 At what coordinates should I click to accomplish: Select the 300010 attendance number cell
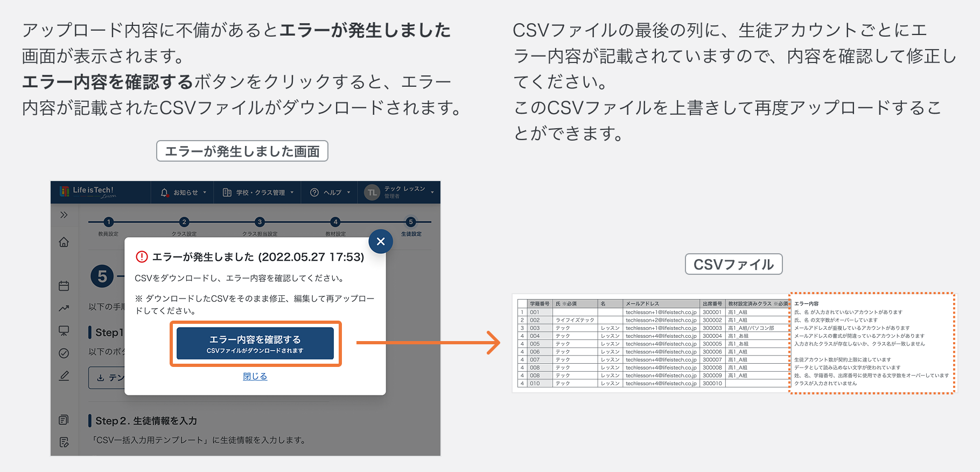coord(712,384)
